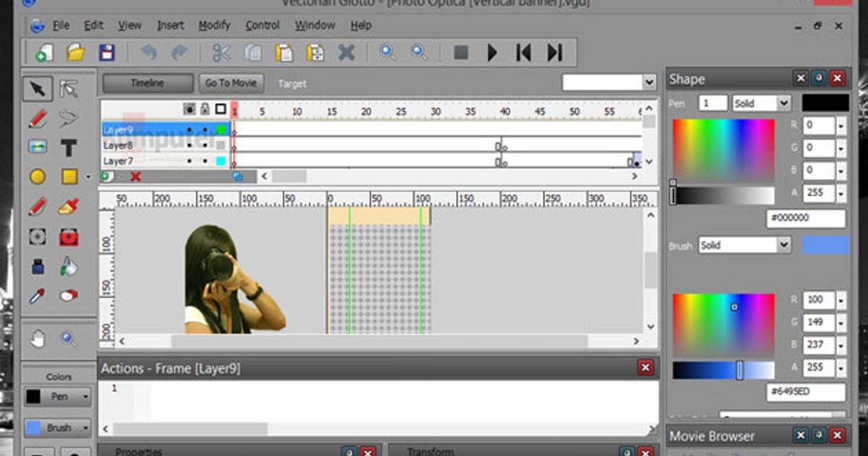Viewport: 868px width, 456px height.
Task: Select the Hand pan tool
Action: coord(38,338)
